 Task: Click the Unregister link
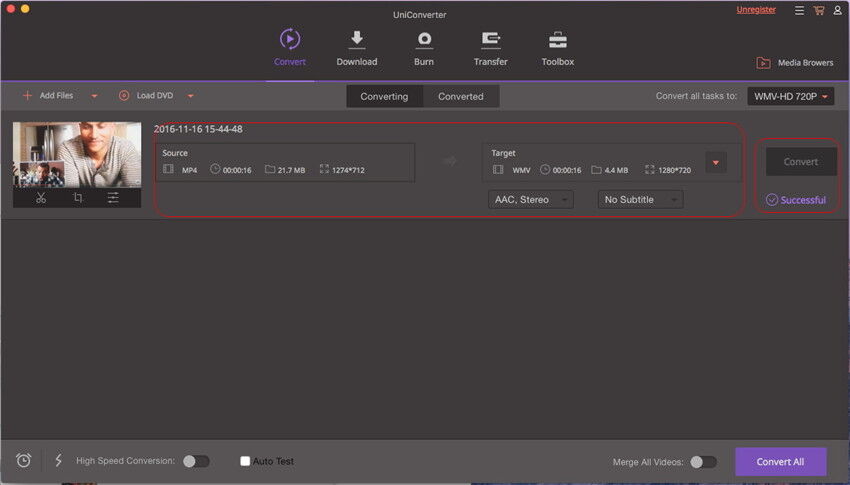(x=756, y=10)
